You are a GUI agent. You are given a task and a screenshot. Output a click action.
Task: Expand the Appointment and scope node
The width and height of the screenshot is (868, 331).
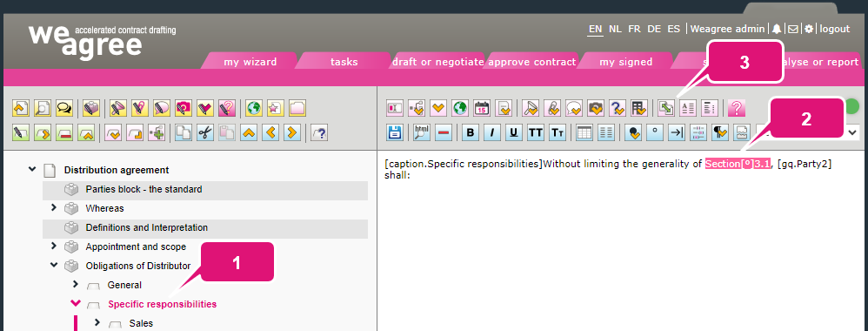pyautogui.click(x=54, y=246)
